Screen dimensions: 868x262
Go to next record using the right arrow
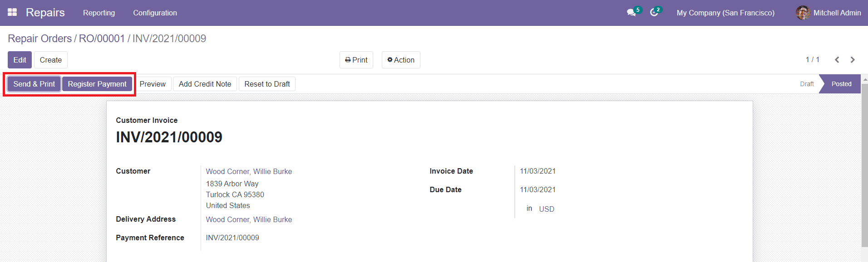pyautogui.click(x=853, y=59)
